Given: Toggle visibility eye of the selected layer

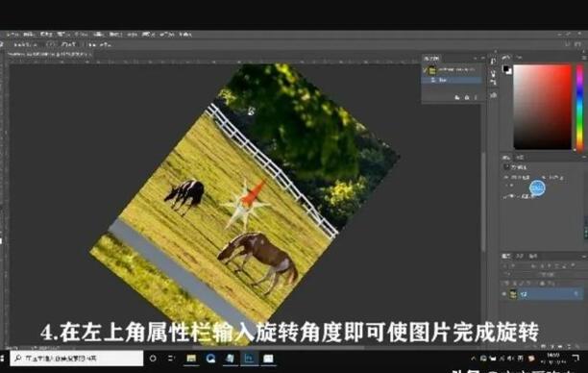Looking at the screenshot, I should pos(504,294).
